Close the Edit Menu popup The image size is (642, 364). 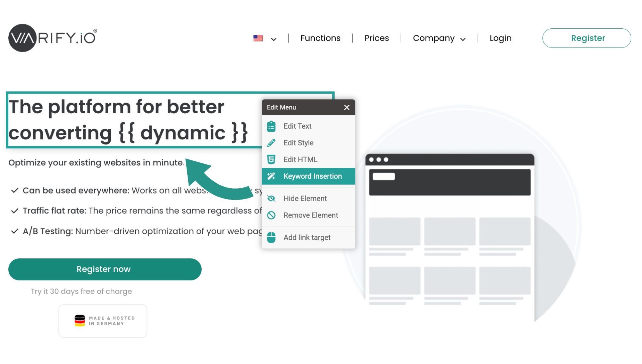pos(347,107)
